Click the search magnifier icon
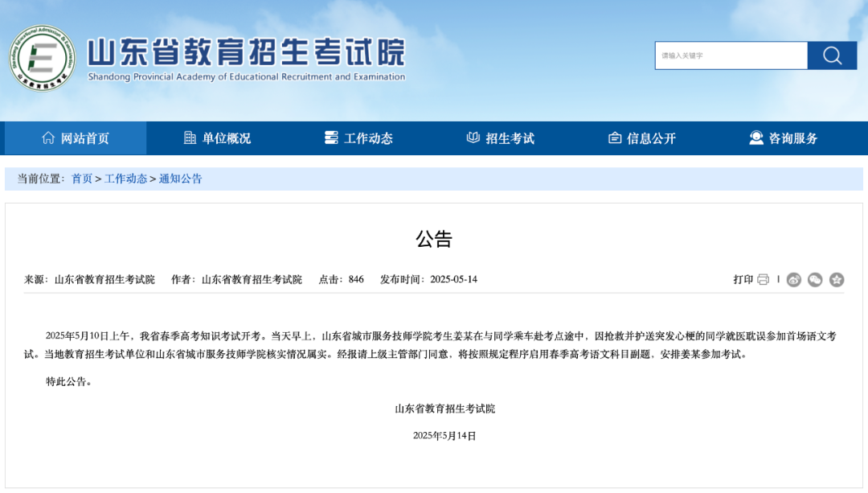 coord(831,55)
